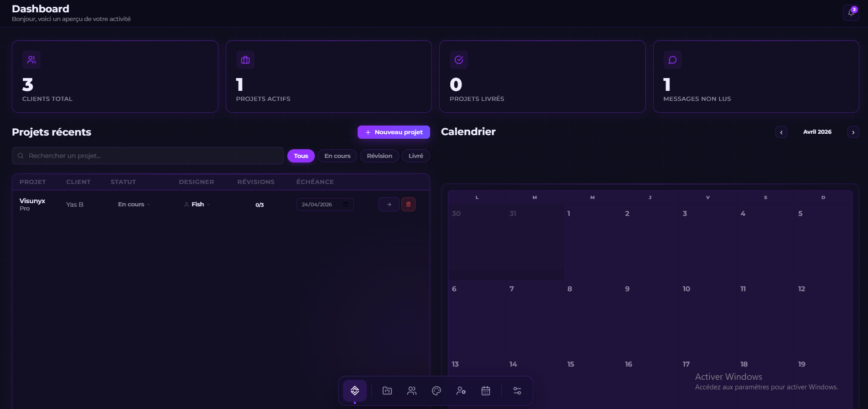Click the Yas B client cell

(x=75, y=204)
